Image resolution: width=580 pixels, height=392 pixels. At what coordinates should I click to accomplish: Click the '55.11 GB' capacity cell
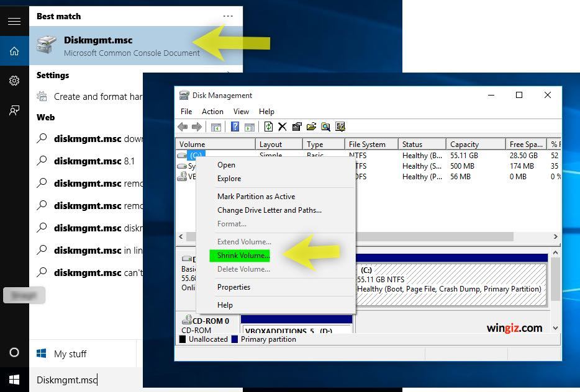(x=464, y=156)
